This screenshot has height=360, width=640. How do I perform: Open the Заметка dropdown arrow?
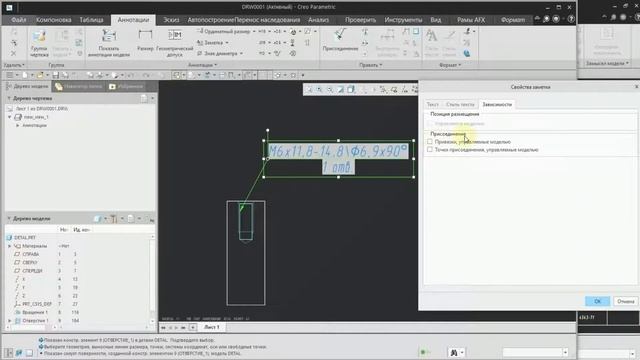point(227,42)
